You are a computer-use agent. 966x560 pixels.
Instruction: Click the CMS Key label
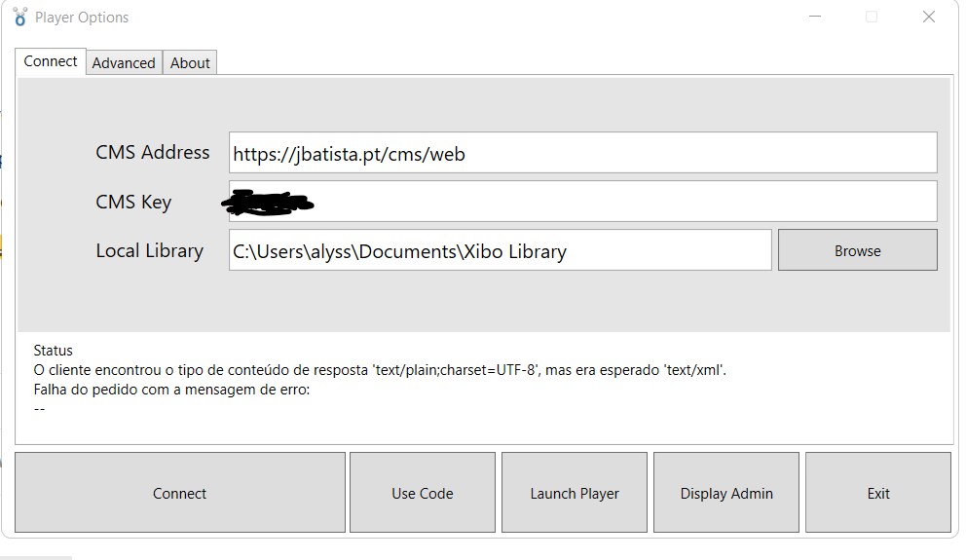click(133, 203)
